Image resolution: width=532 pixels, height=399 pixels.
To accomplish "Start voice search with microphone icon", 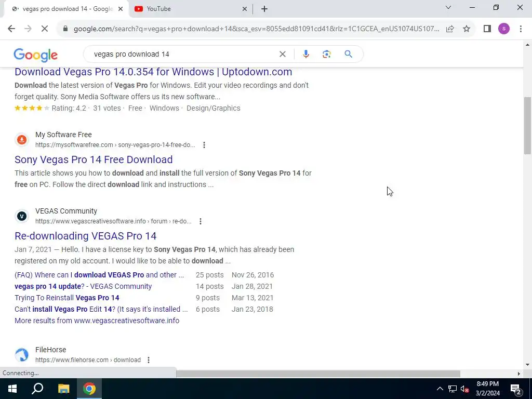I will (305, 54).
